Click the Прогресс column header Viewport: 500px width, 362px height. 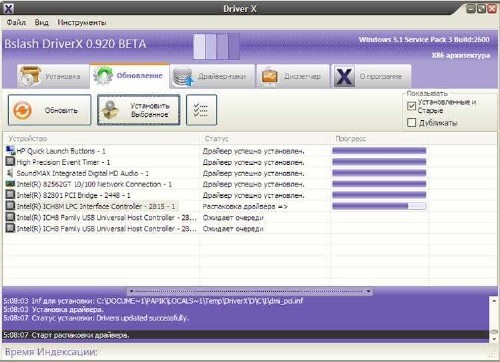click(380, 139)
